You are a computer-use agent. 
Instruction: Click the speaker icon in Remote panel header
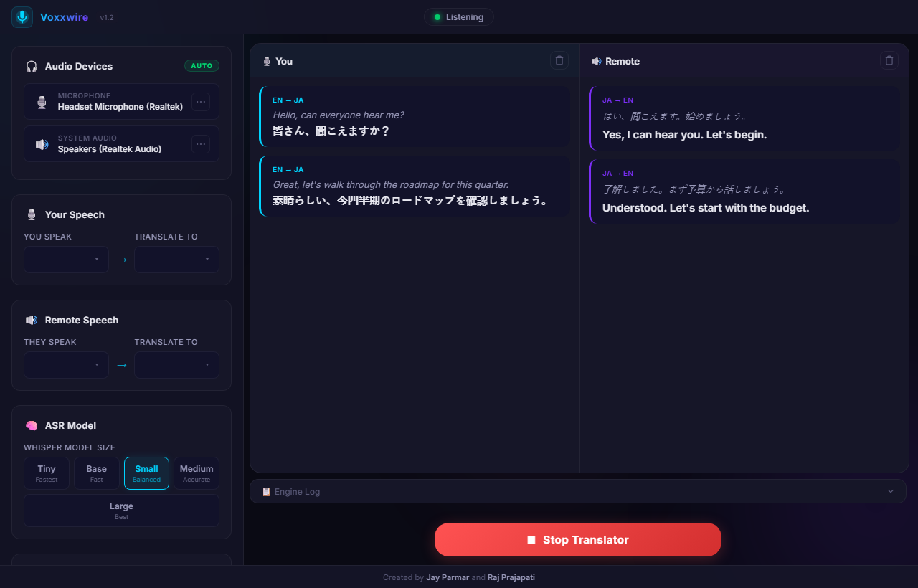(597, 61)
